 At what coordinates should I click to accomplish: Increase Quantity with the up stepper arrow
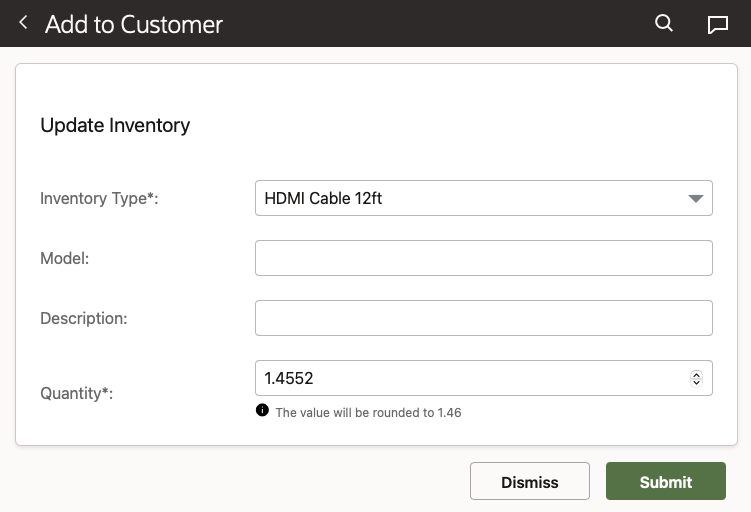point(696,374)
